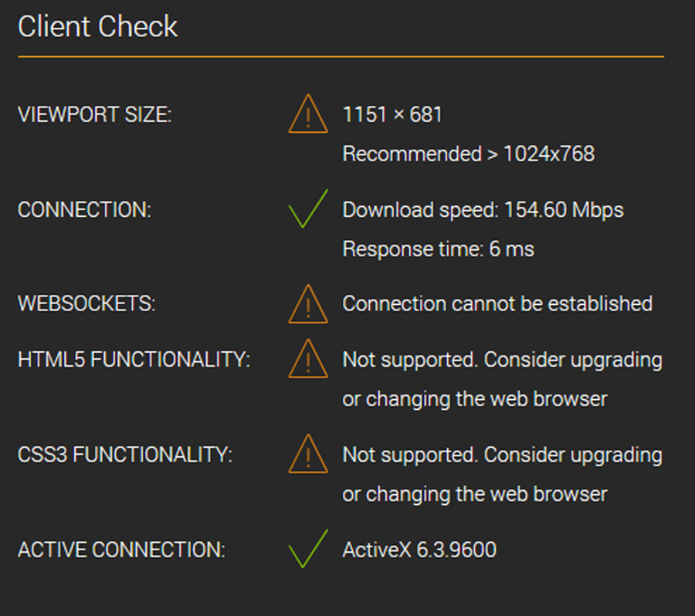Click the 1151 × 681 viewport value
The width and height of the screenshot is (695, 616).
392,115
